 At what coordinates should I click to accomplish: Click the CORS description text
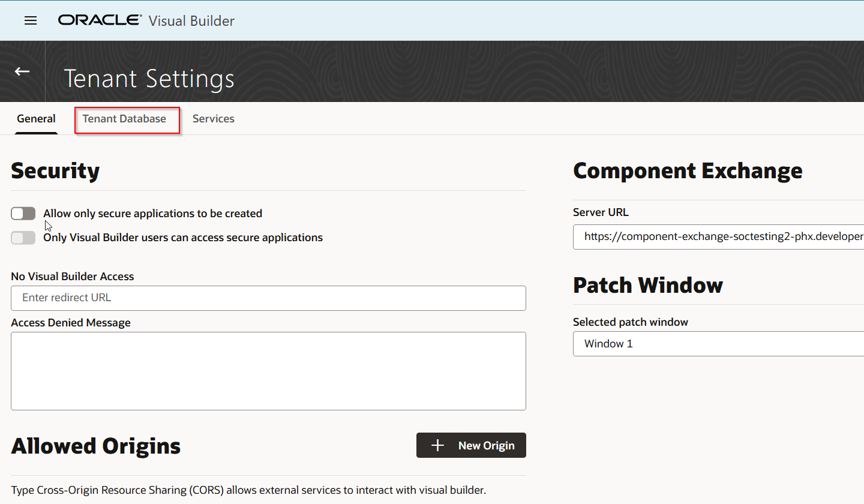[248, 490]
